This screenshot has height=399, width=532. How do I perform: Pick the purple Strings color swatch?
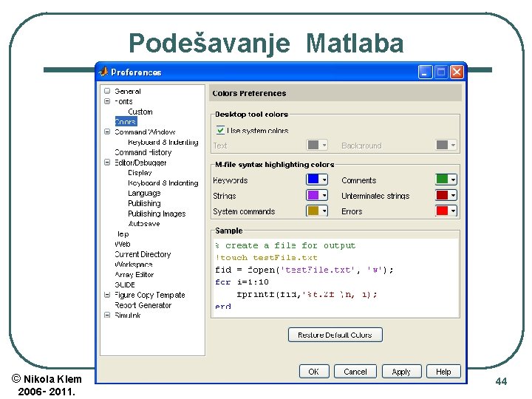coord(313,195)
